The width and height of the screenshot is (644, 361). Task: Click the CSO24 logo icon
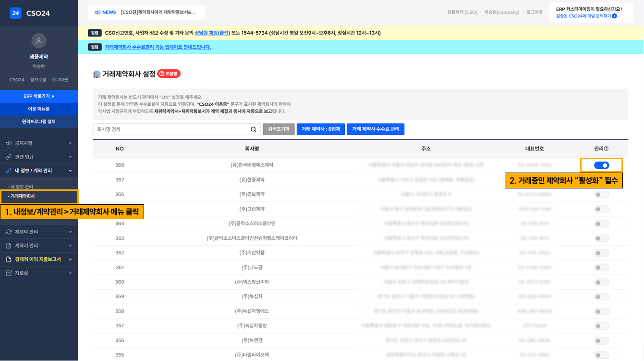[x=15, y=13]
